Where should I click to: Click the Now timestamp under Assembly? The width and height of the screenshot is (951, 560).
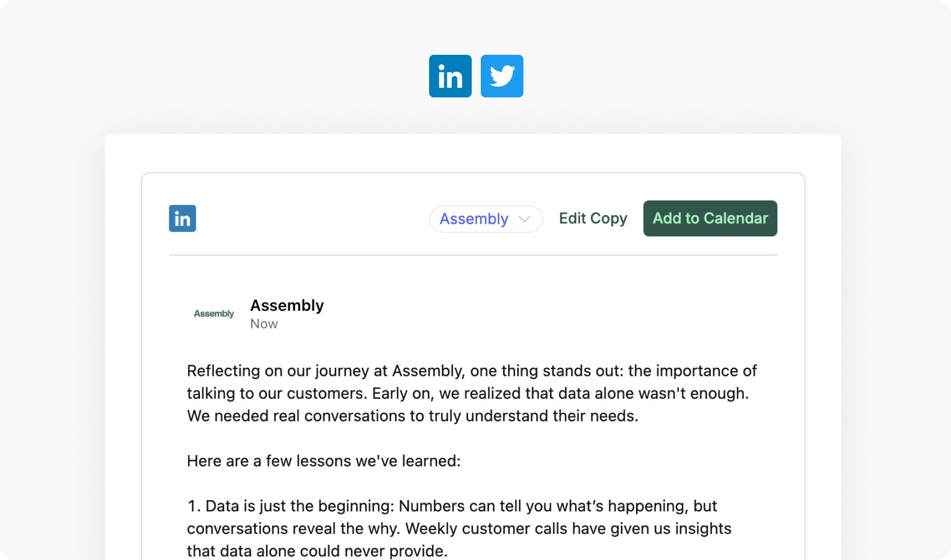[264, 324]
